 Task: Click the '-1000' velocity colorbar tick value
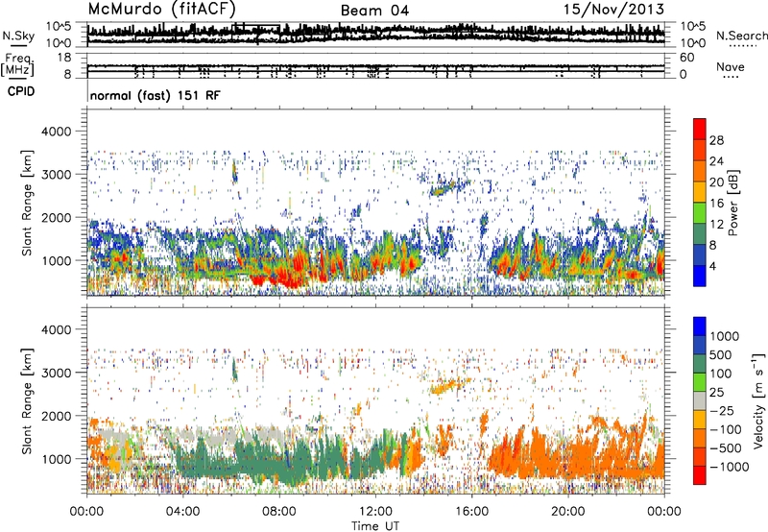click(730, 467)
